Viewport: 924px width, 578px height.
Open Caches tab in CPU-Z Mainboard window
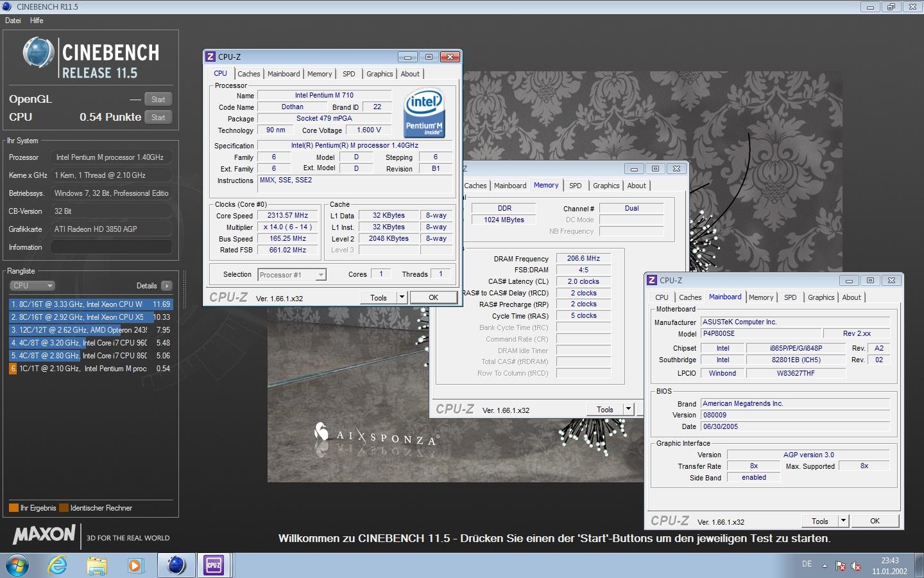tap(690, 297)
